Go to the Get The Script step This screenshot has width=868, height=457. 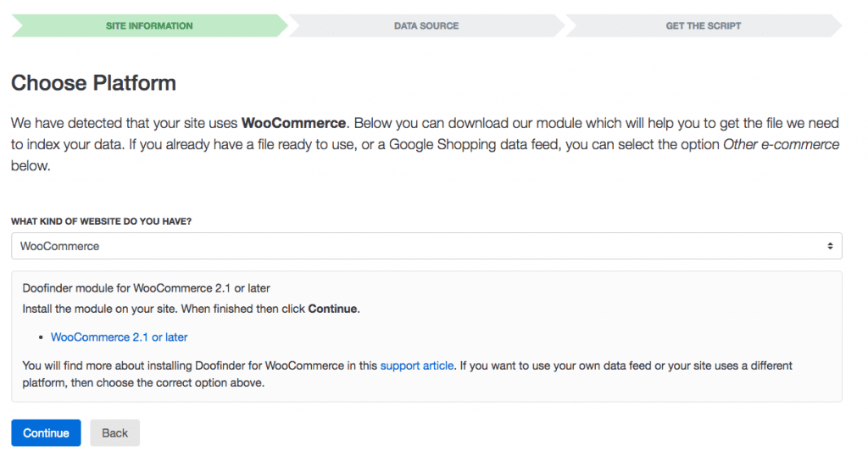click(x=703, y=25)
